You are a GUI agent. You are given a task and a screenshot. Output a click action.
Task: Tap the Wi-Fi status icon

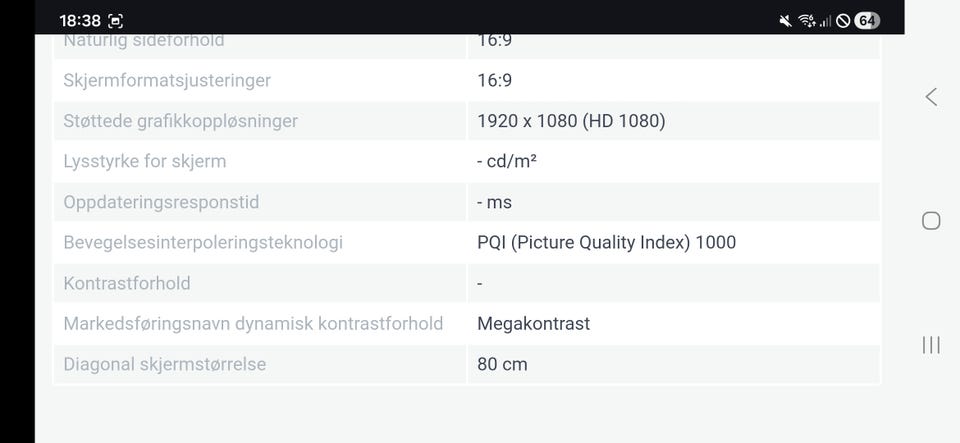pos(807,21)
